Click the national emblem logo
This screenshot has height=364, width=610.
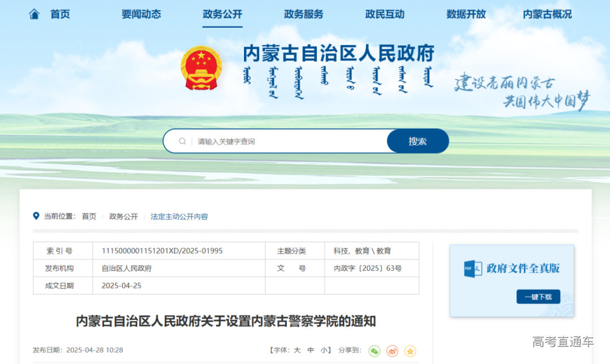(201, 68)
